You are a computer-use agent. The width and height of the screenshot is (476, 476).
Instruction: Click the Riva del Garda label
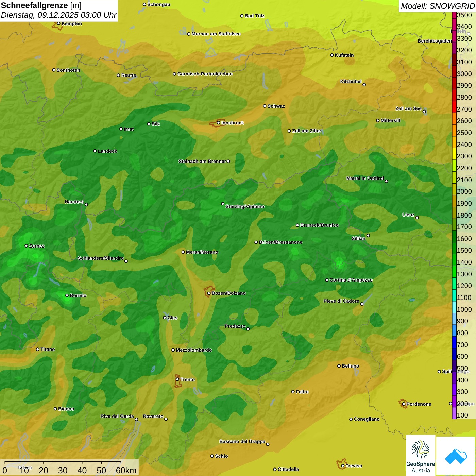tap(117, 416)
